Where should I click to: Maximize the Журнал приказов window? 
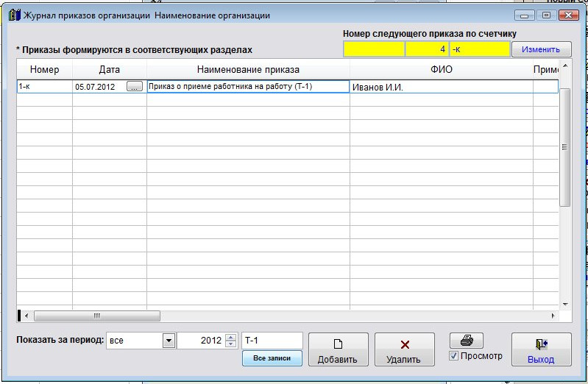click(546, 15)
